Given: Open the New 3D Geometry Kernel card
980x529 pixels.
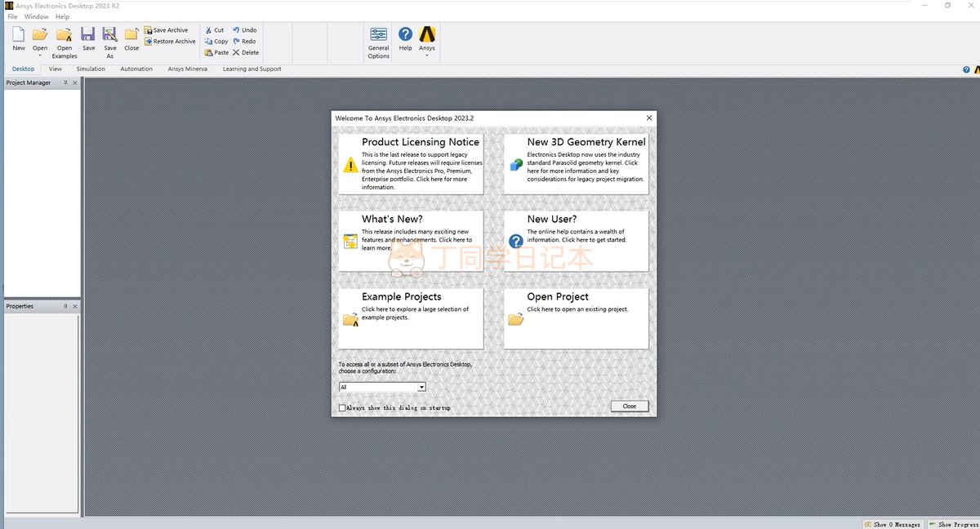Looking at the screenshot, I should (x=576, y=164).
